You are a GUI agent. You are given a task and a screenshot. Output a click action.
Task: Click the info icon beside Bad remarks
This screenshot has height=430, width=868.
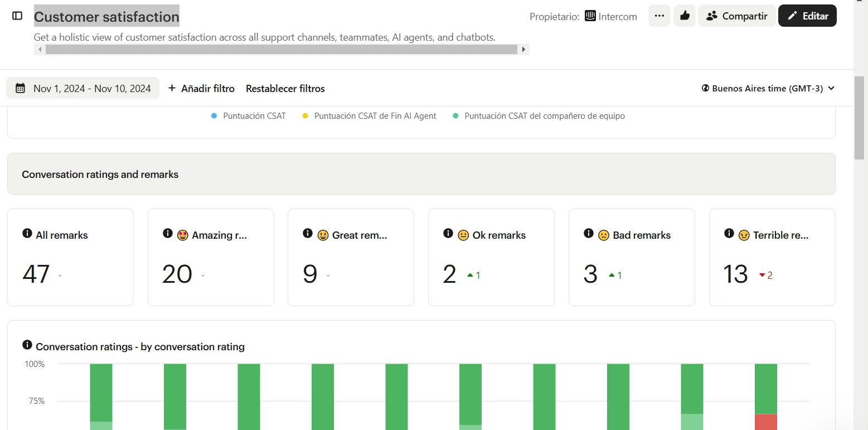(589, 234)
